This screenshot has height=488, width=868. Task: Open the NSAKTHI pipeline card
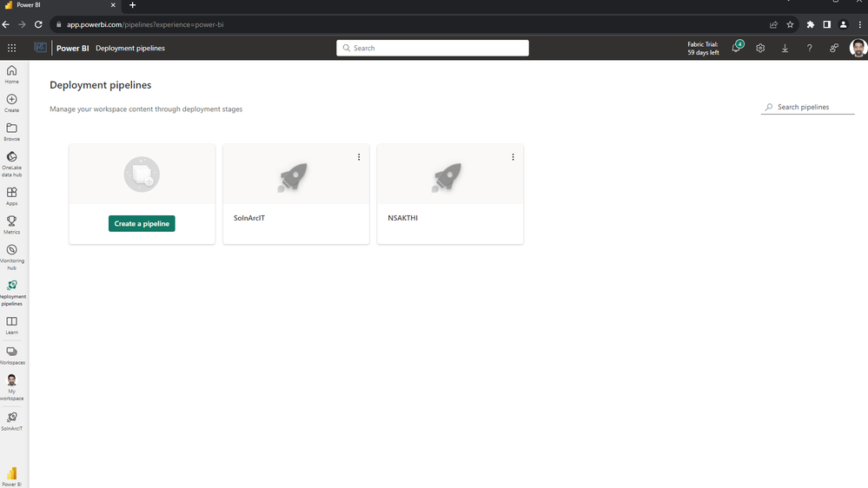tap(450, 195)
